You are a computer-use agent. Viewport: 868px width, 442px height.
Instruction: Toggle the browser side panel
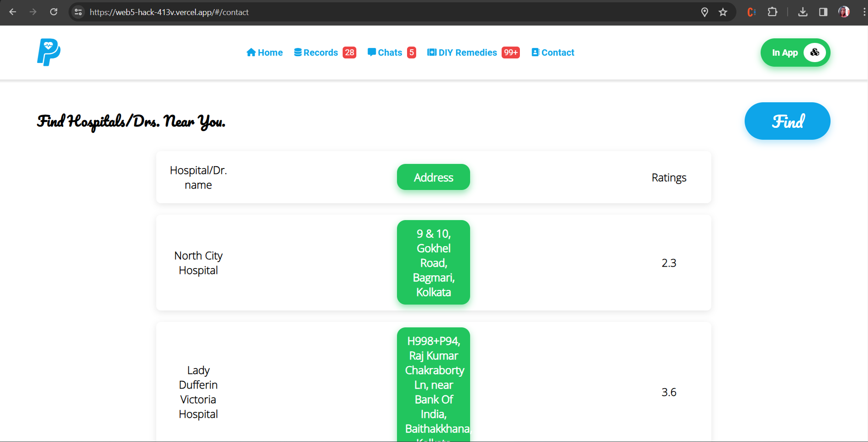tap(823, 12)
